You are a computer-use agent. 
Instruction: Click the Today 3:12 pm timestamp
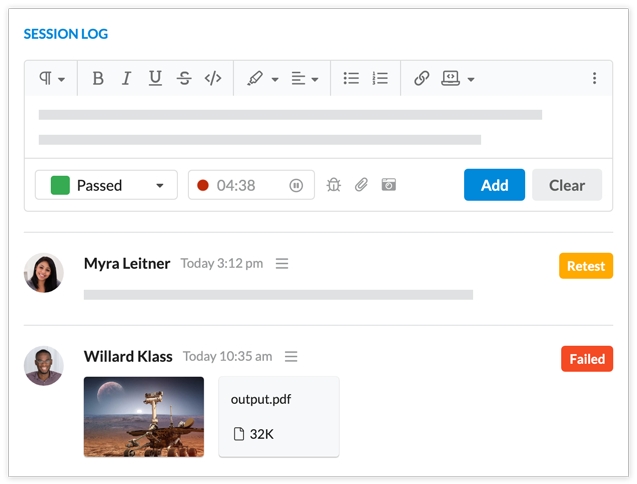tap(222, 263)
